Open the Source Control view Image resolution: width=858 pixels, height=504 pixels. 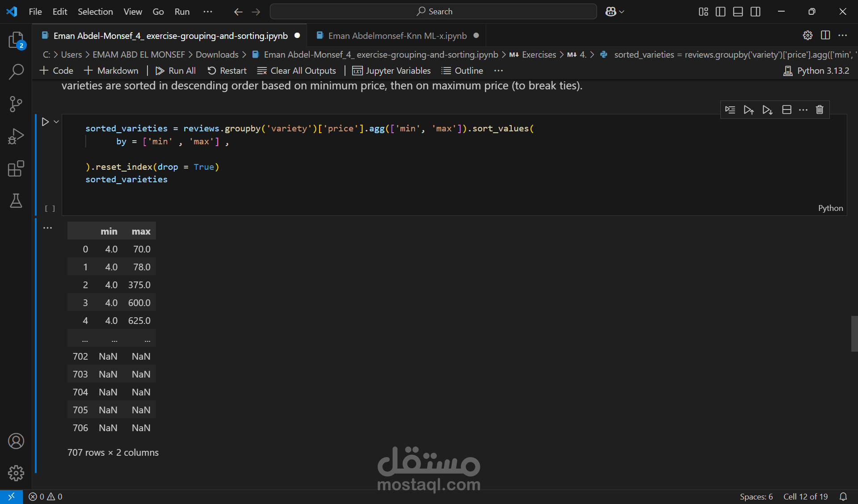coord(16,104)
